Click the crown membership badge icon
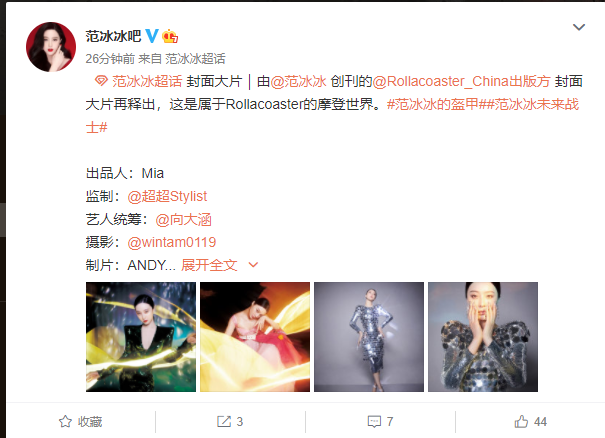The width and height of the screenshot is (605, 438). 170,36
